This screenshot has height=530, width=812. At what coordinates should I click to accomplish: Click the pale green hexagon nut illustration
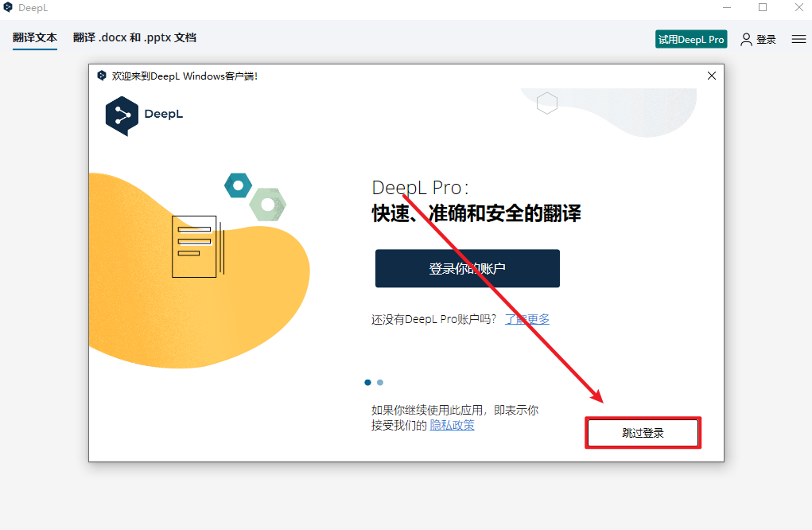267,205
